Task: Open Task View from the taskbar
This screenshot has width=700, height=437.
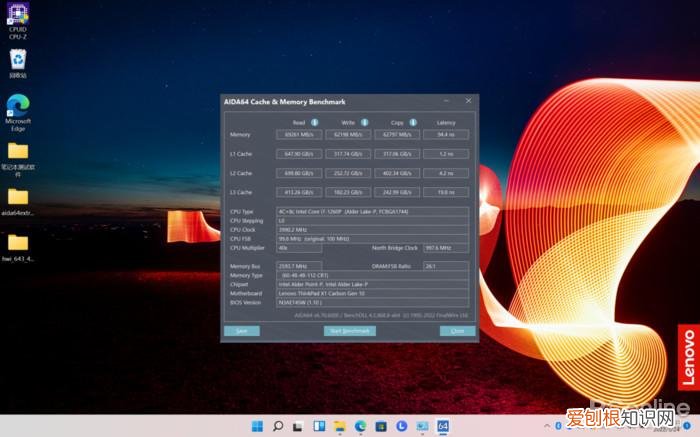Action: pos(298,426)
